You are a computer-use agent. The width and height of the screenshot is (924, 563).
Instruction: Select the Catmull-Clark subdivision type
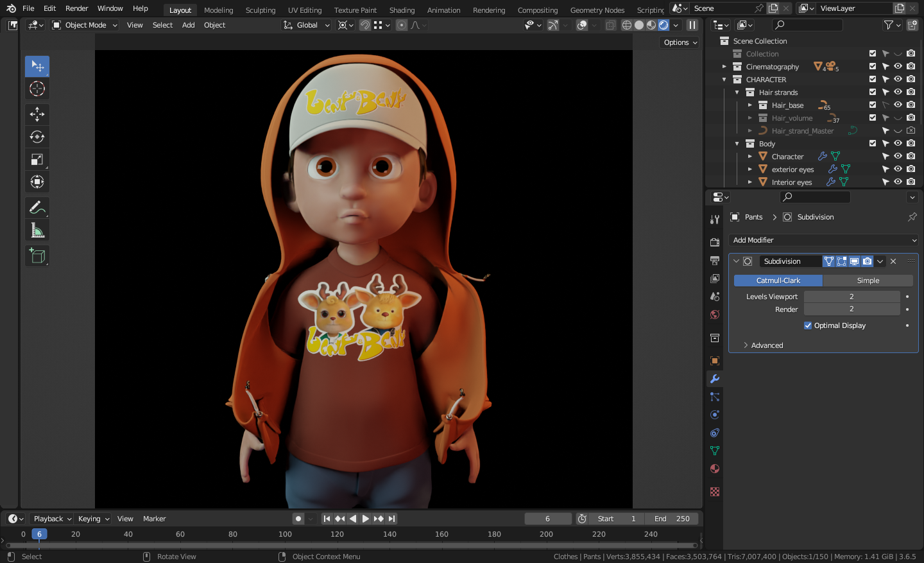tap(778, 281)
